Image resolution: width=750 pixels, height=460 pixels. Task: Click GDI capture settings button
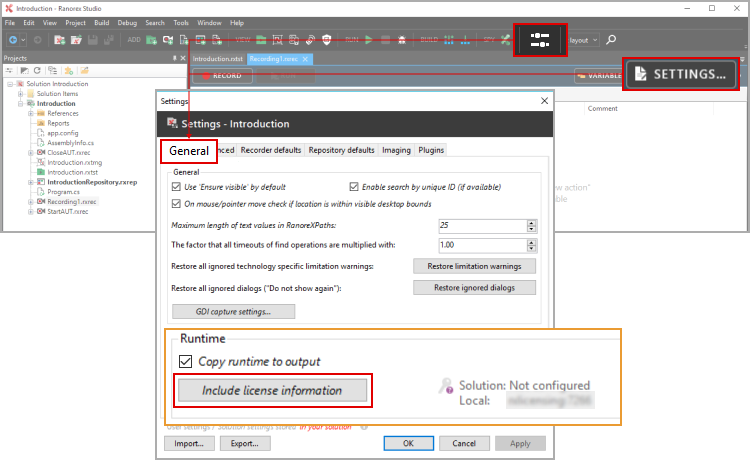233,312
